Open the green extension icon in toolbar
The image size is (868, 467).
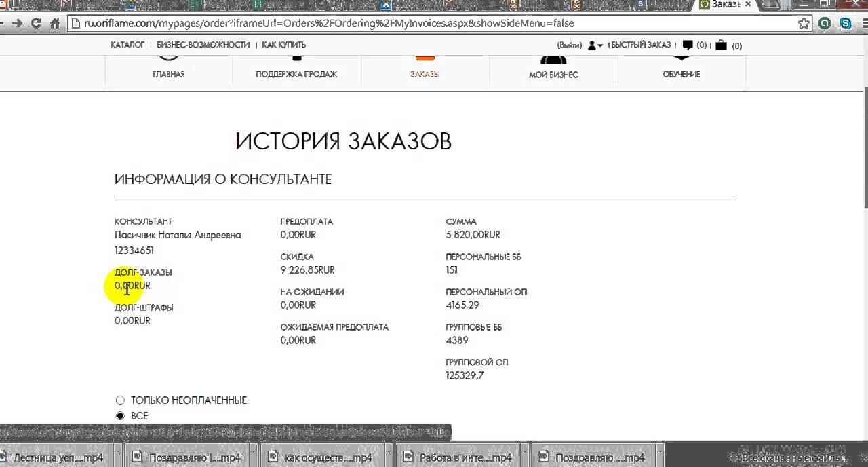click(825, 23)
